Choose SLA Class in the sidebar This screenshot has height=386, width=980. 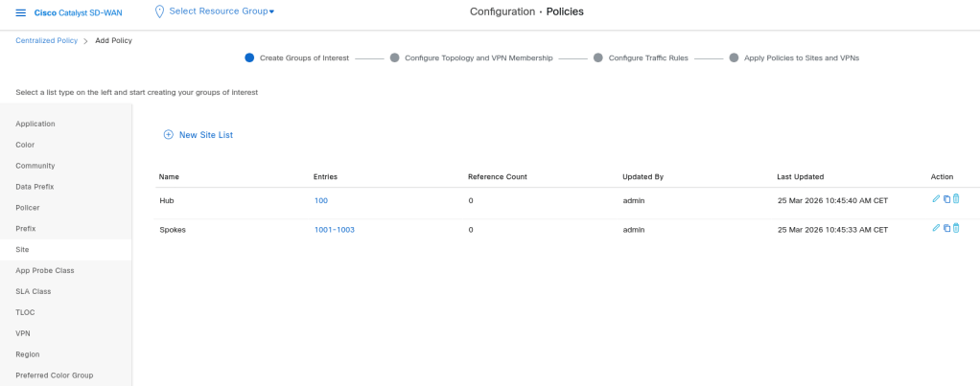pyautogui.click(x=33, y=291)
